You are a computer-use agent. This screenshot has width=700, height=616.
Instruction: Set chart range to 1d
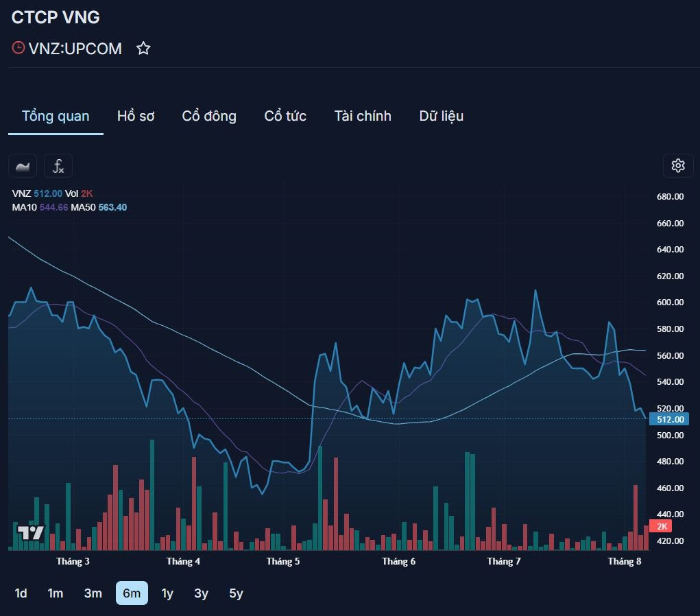click(21, 593)
